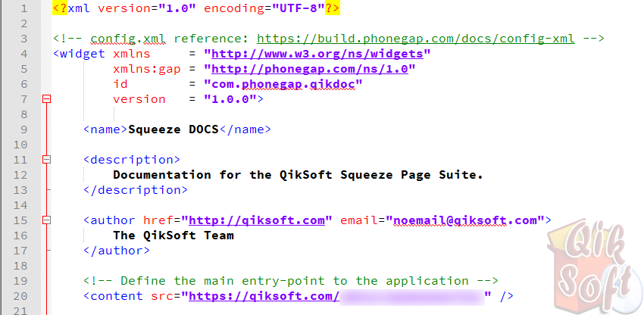Click the noemail@qiksoft.com email value
644x315 pixels.
(465, 220)
